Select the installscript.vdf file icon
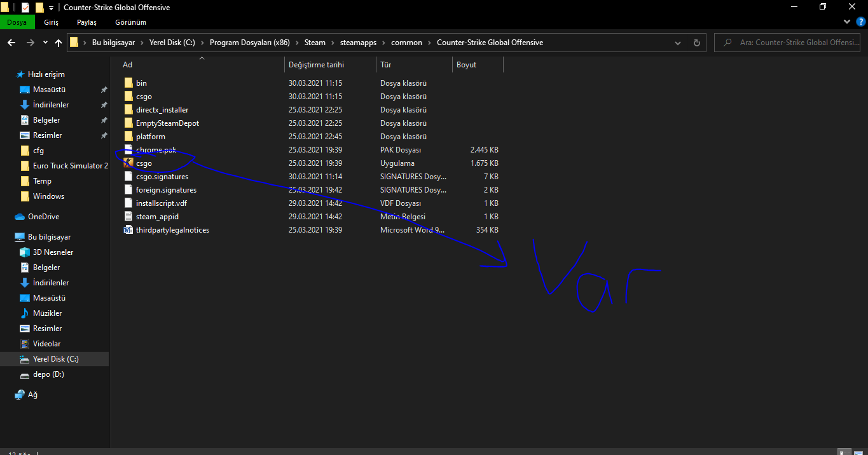 [x=128, y=203]
